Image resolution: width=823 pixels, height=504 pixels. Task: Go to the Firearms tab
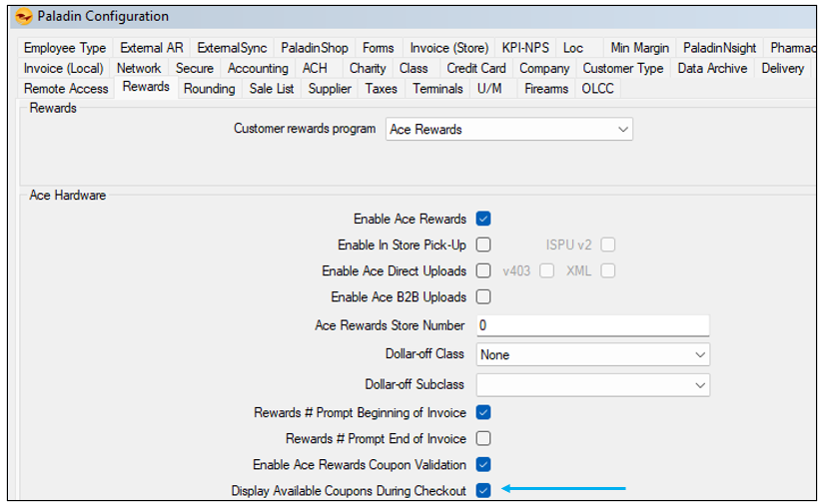(546, 89)
